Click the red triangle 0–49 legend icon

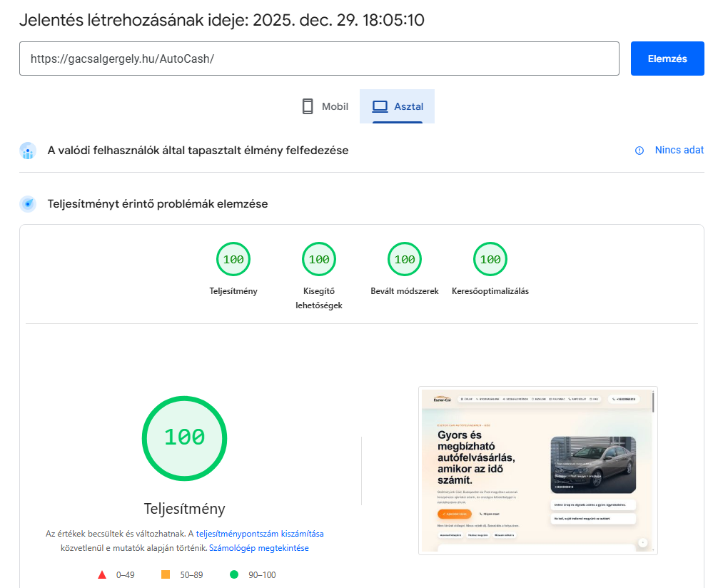[x=102, y=574]
